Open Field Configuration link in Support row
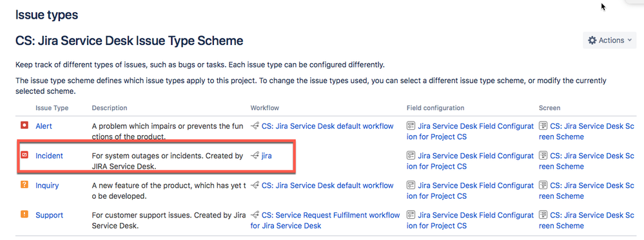 [471, 220]
